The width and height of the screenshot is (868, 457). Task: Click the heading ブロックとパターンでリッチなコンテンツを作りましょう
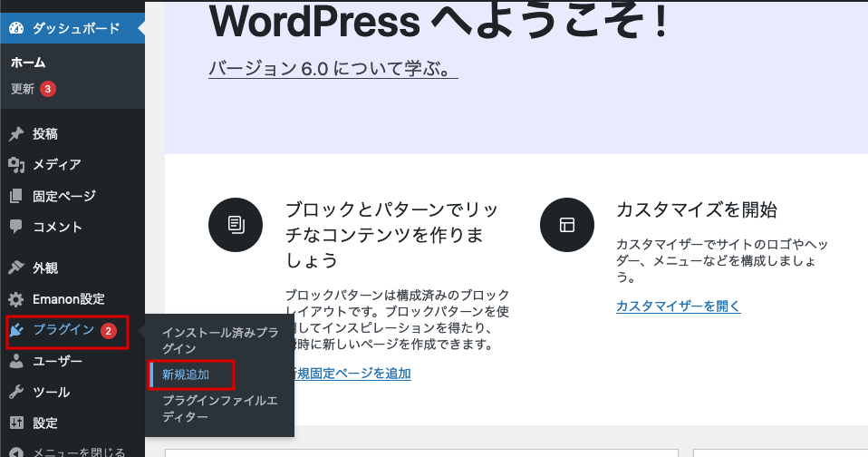pyautogui.click(x=392, y=235)
